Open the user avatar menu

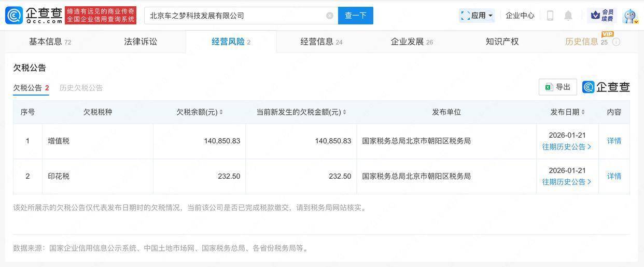[629, 16]
